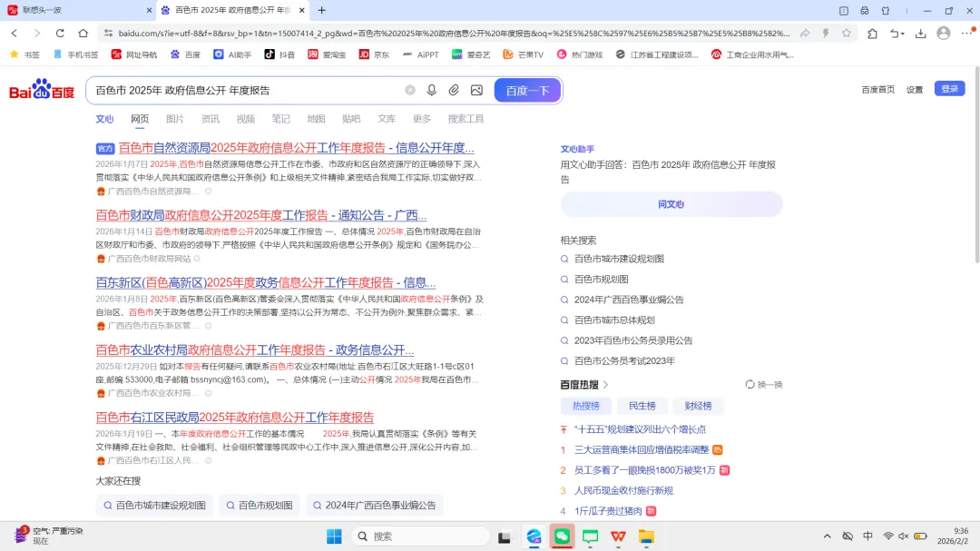Switch to the 文库 results tab
This screenshot has width=980, height=551.
click(x=387, y=119)
